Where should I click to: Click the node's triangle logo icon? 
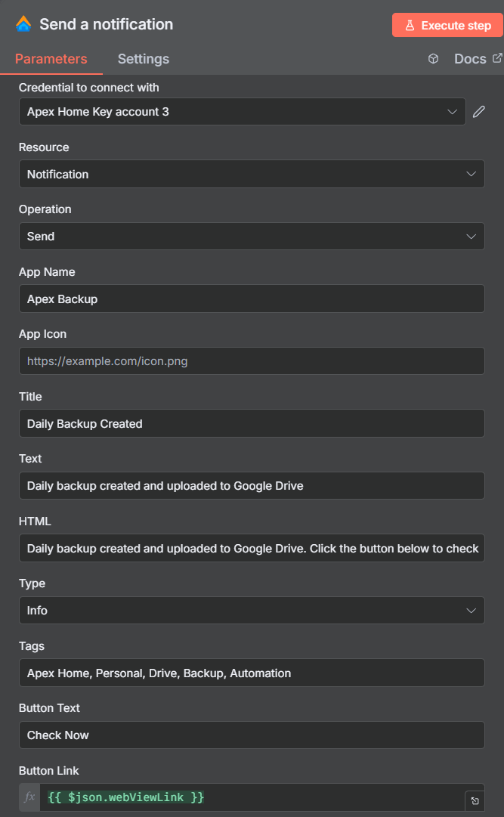23,24
